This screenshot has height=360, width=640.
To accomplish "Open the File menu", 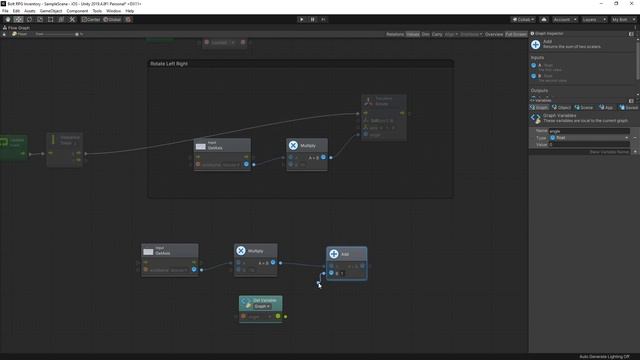I will click(x=5, y=11).
